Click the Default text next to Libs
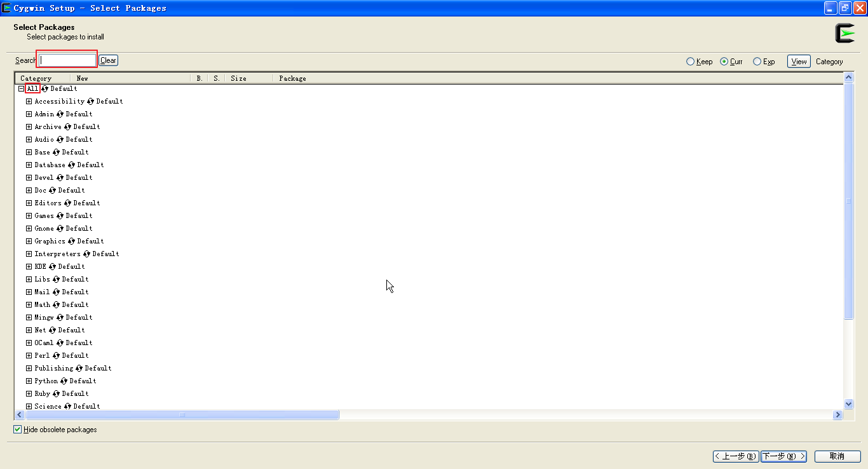868x469 pixels. tap(76, 280)
